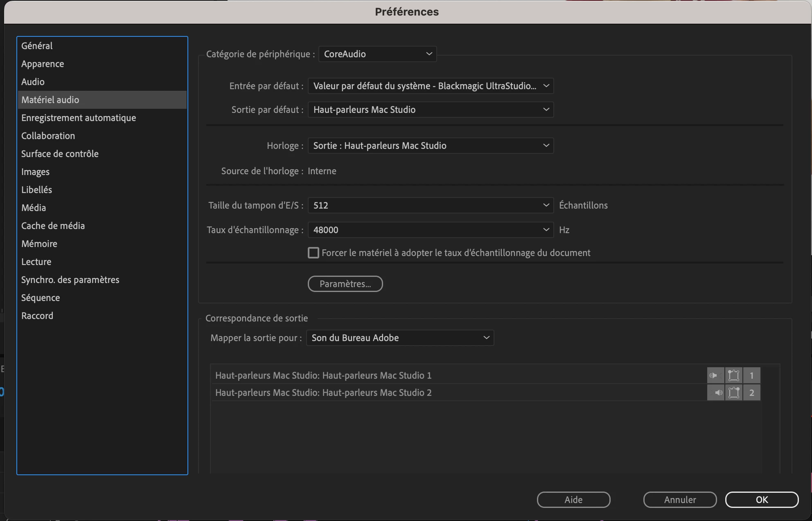Expand the Horloge dropdown

coord(430,146)
